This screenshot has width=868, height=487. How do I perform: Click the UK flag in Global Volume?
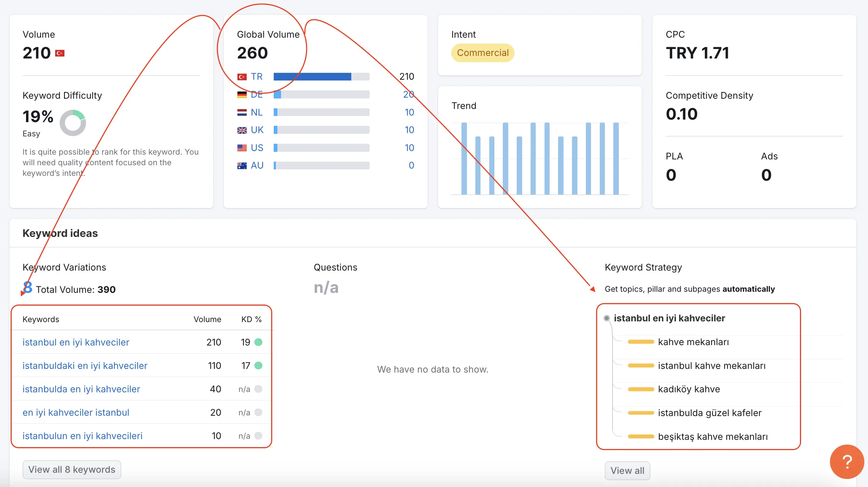point(242,130)
